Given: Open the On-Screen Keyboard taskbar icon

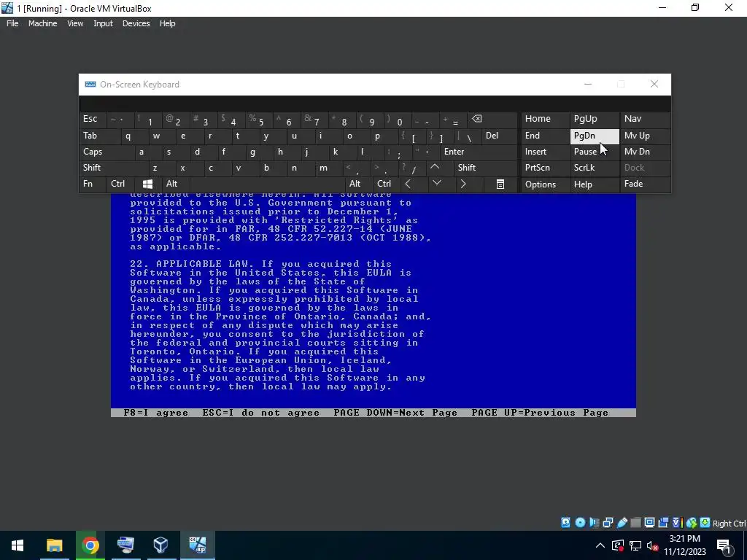Looking at the screenshot, I should (x=125, y=545).
